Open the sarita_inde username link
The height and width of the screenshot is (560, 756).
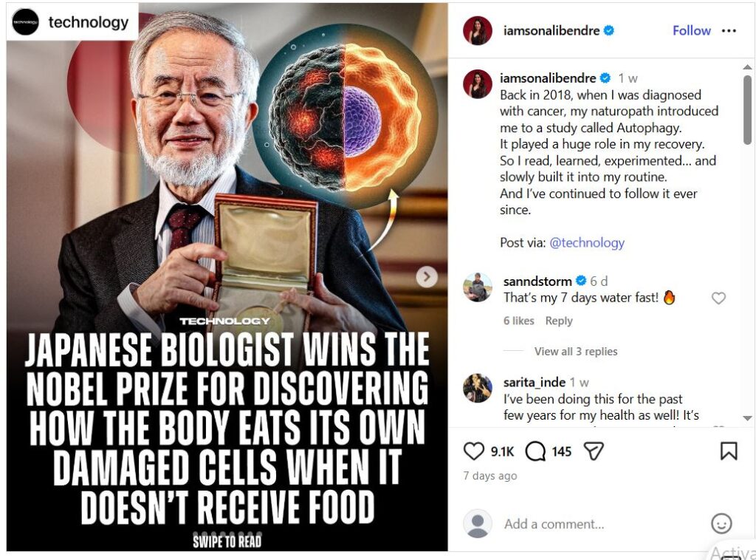(x=535, y=383)
